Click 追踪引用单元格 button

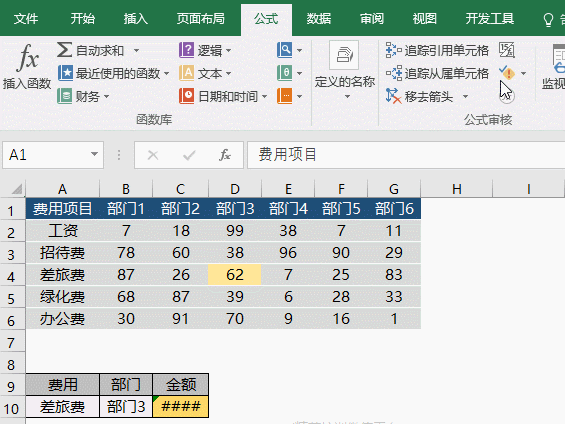[x=437, y=50]
